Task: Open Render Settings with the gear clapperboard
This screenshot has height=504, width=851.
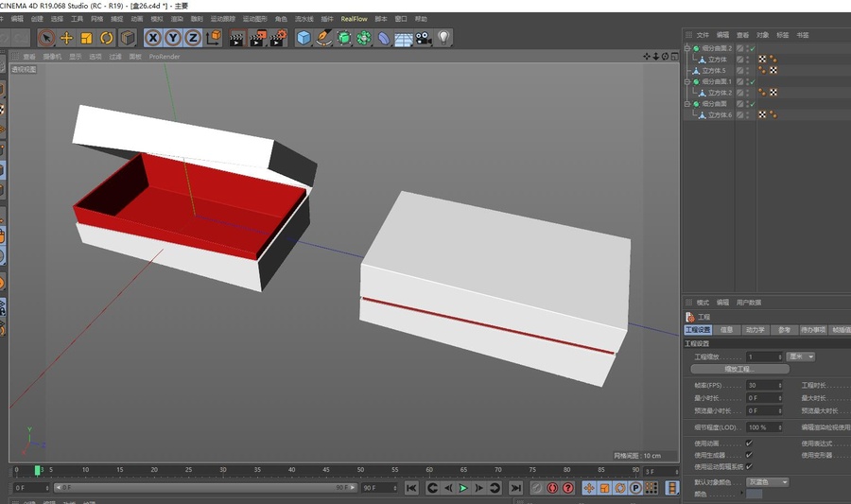Action: pyautogui.click(x=277, y=38)
